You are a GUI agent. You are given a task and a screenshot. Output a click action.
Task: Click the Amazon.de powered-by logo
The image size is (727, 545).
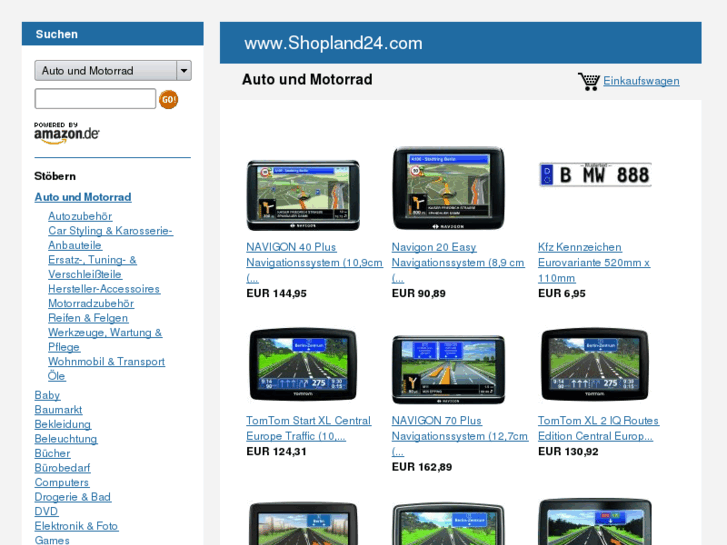click(66, 133)
